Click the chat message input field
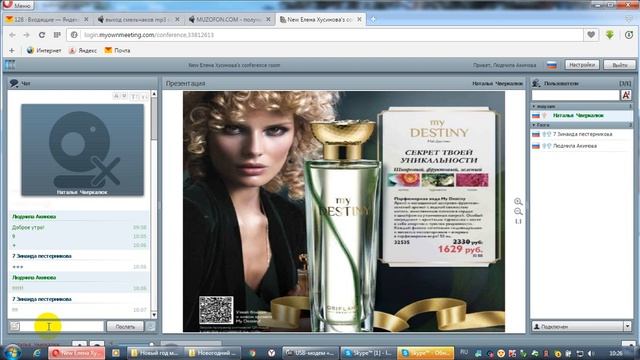640x360 pixels. pos(62,326)
